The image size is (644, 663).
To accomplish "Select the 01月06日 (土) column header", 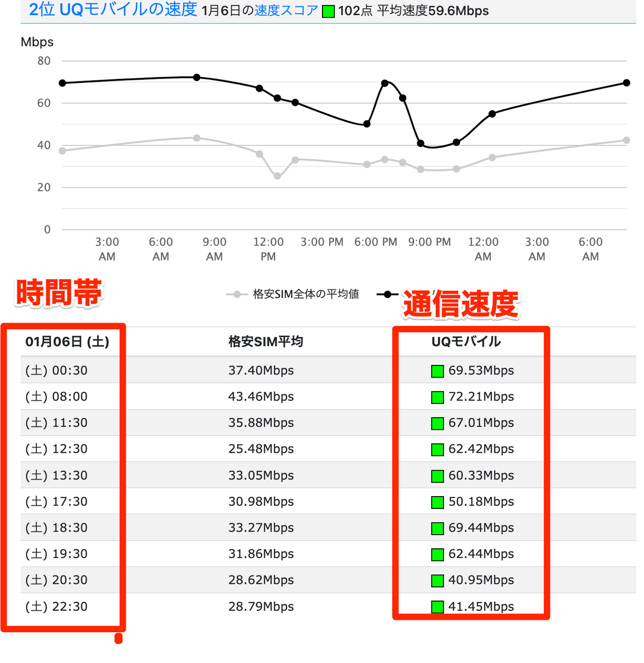I will click(x=67, y=342).
